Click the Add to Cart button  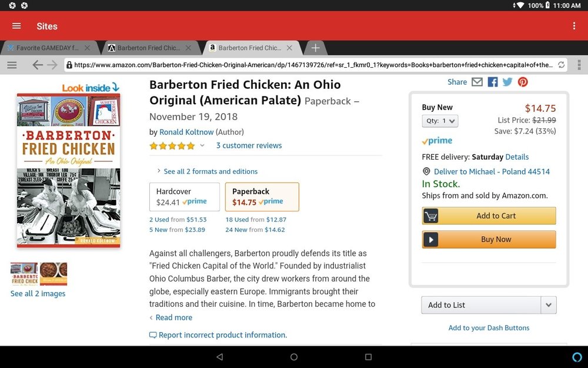tap(489, 216)
